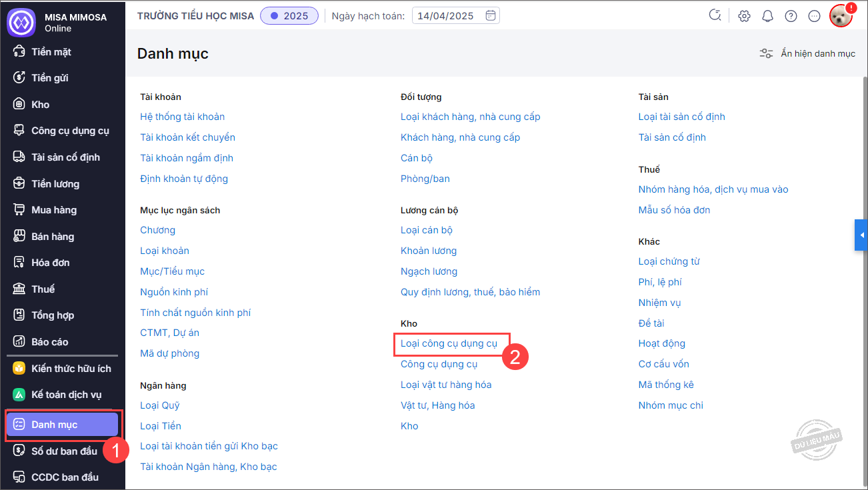This screenshot has height=490, width=868.
Task: Open Loại tài sản cố định link
Action: [682, 117]
